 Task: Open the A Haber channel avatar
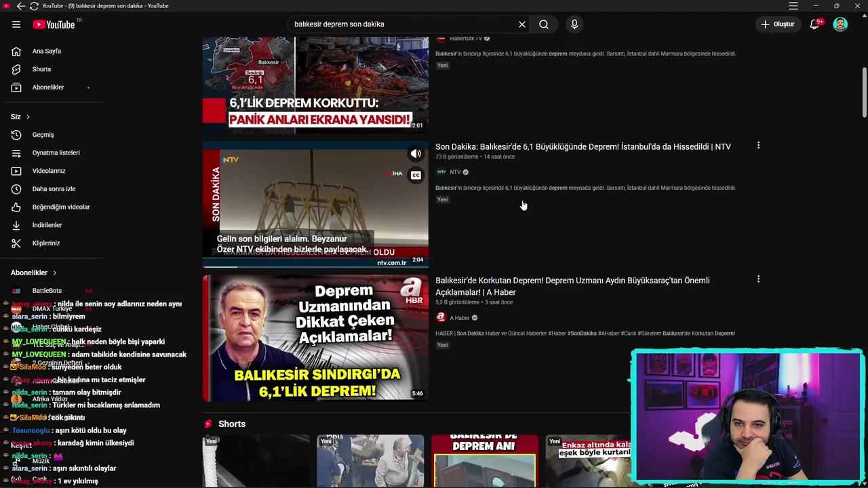point(441,318)
